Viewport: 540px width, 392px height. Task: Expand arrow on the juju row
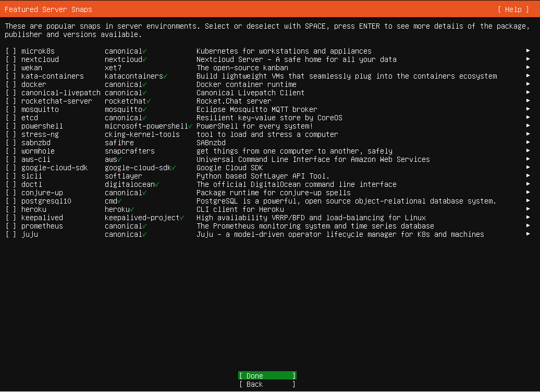click(528, 234)
